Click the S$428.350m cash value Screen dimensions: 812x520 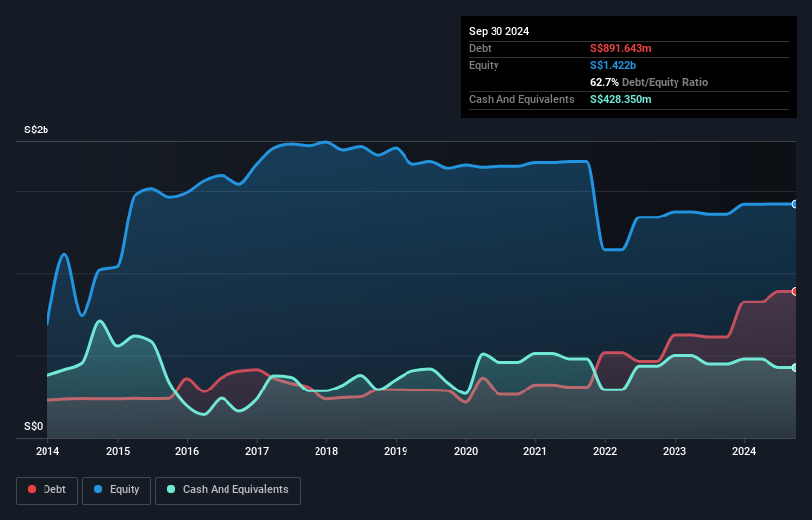620,99
